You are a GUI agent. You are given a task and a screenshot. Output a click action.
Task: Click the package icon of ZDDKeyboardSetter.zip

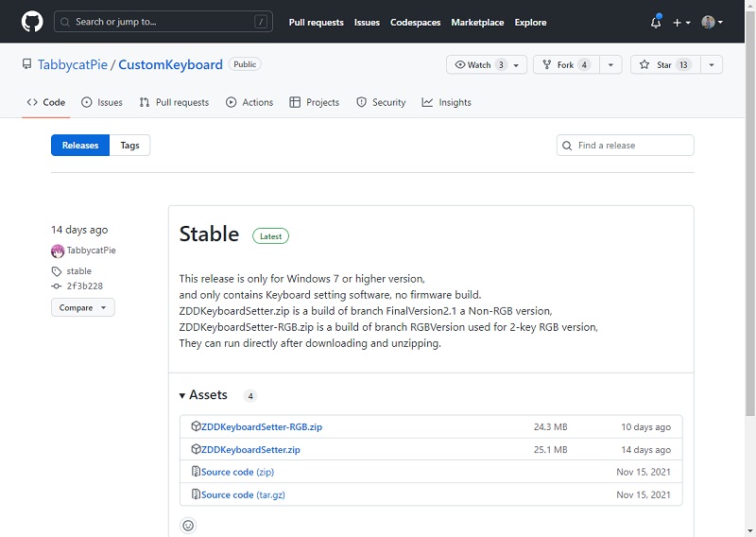tap(196, 449)
